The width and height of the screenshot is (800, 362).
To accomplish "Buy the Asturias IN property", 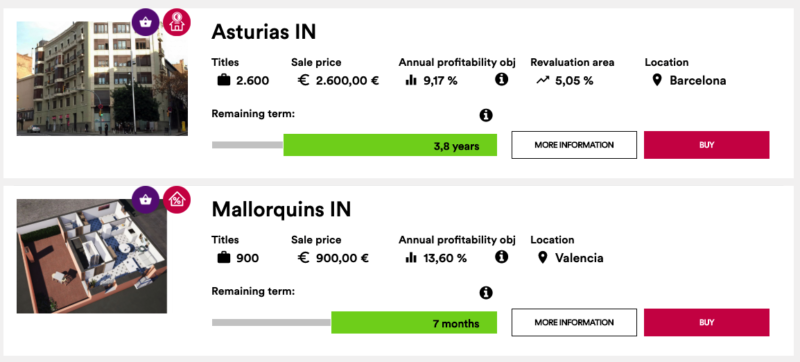I will (x=707, y=145).
